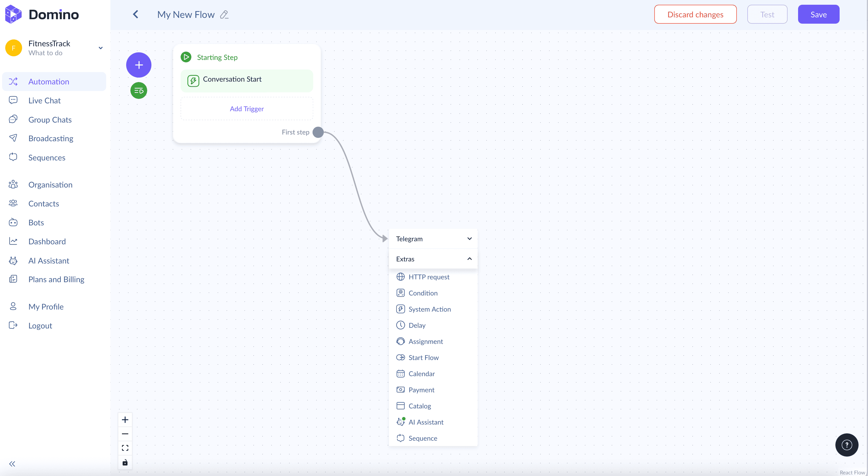Edit flow name with pencil icon
The image size is (868, 476).
(224, 14)
